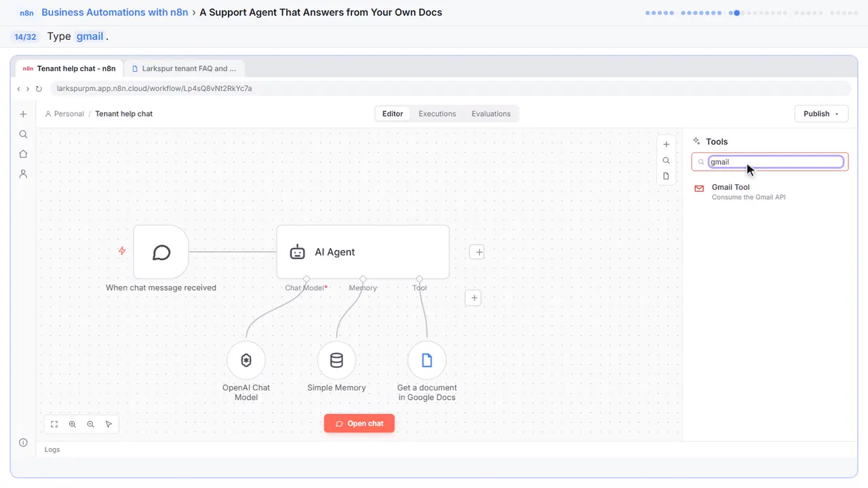Click the browser back arrow
The height and width of the screenshot is (488, 868).
[19, 89]
